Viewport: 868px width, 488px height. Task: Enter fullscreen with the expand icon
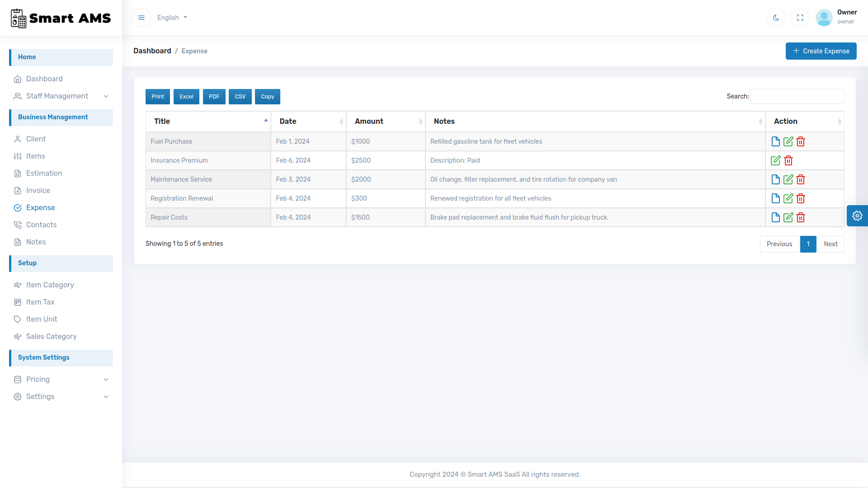coord(800,18)
